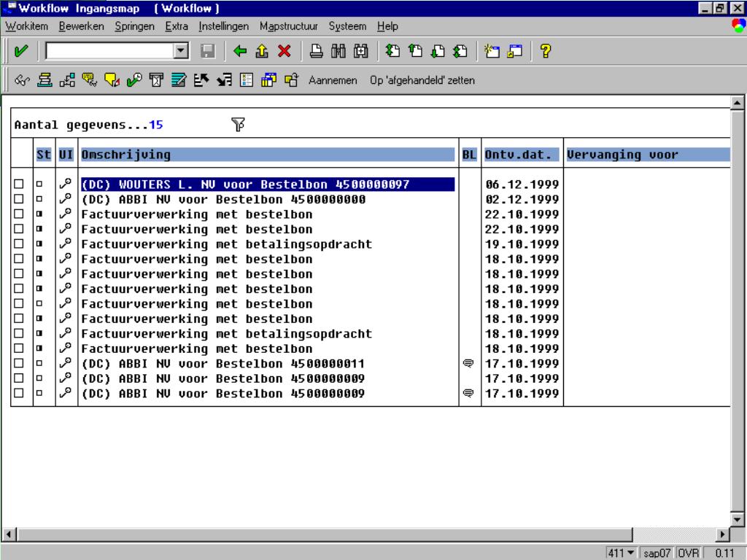Cancel using the red X icon
The width and height of the screenshot is (747, 560).
[285, 51]
